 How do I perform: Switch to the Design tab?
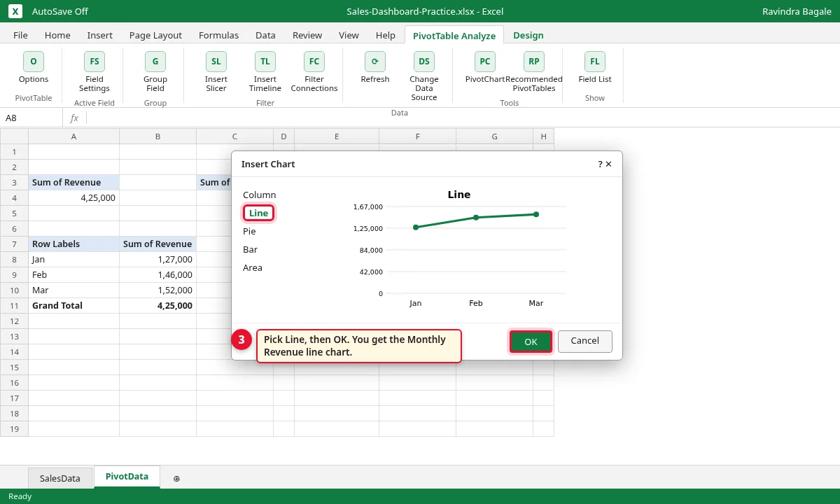point(528,35)
